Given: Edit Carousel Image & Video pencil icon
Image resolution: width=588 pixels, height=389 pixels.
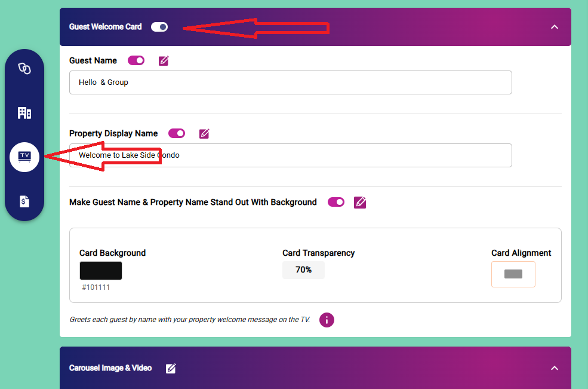Looking at the screenshot, I should tap(171, 368).
